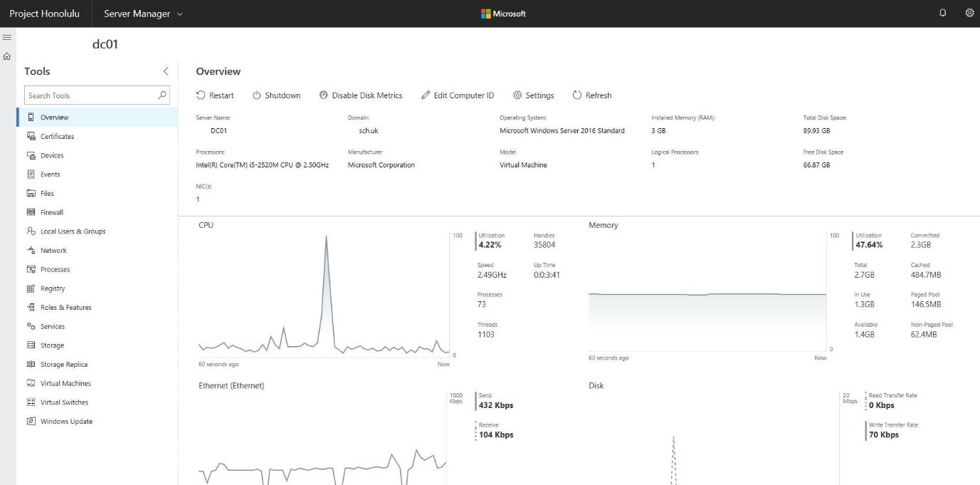
Task: Open Network in the Tools list
Action: point(97,250)
